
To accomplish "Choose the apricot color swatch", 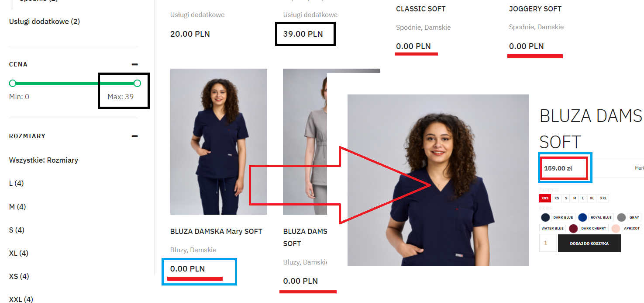I will pos(616,228).
